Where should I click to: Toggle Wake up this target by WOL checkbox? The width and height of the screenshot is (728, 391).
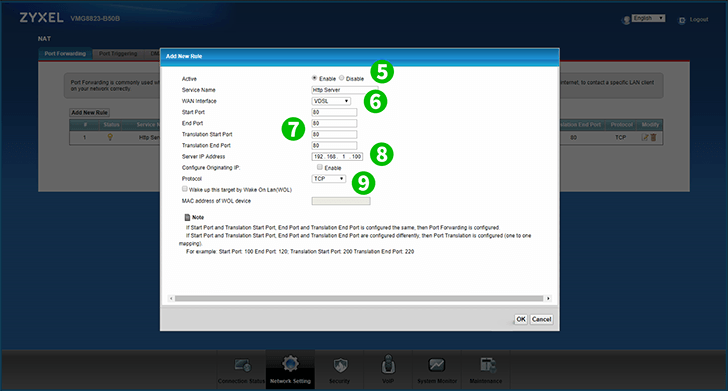185,189
